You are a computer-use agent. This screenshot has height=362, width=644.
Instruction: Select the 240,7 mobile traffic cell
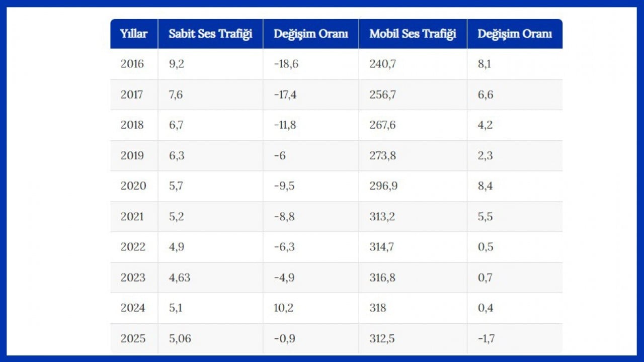click(382, 64)
